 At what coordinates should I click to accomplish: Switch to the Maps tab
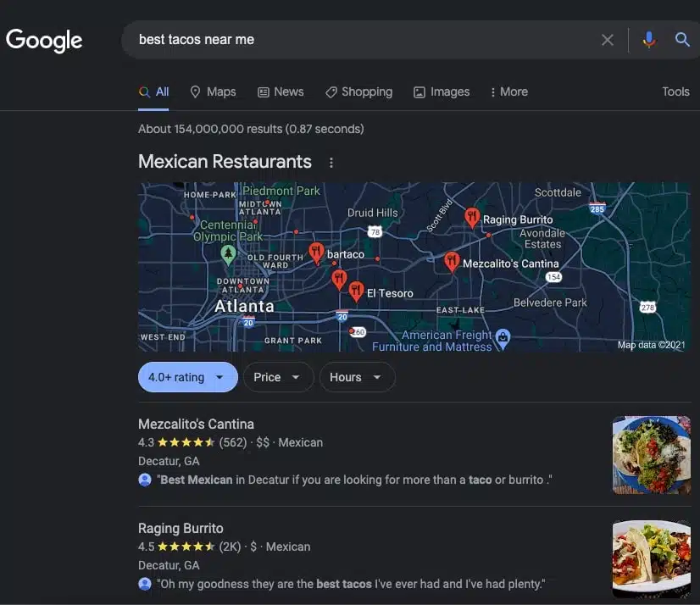click(x=213, y=92)
